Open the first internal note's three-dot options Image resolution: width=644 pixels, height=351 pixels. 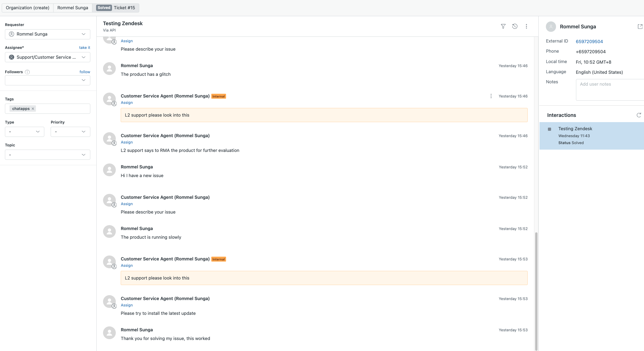(491, 96)
